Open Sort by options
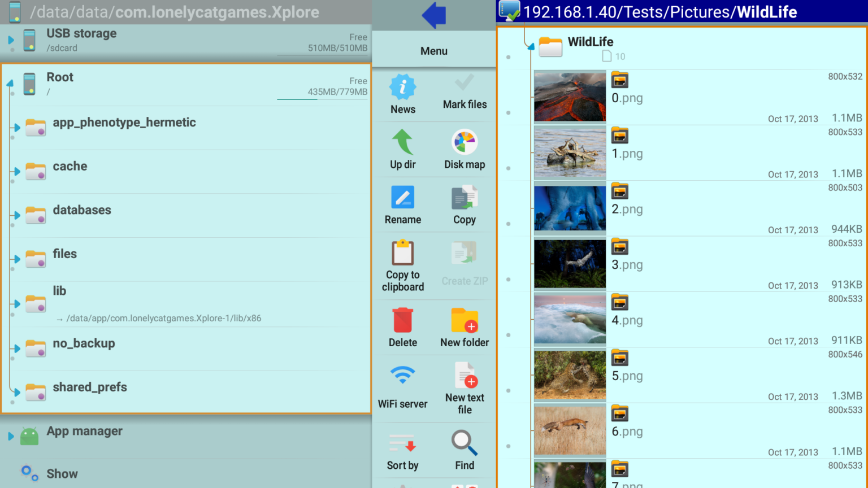 [402, 450]
